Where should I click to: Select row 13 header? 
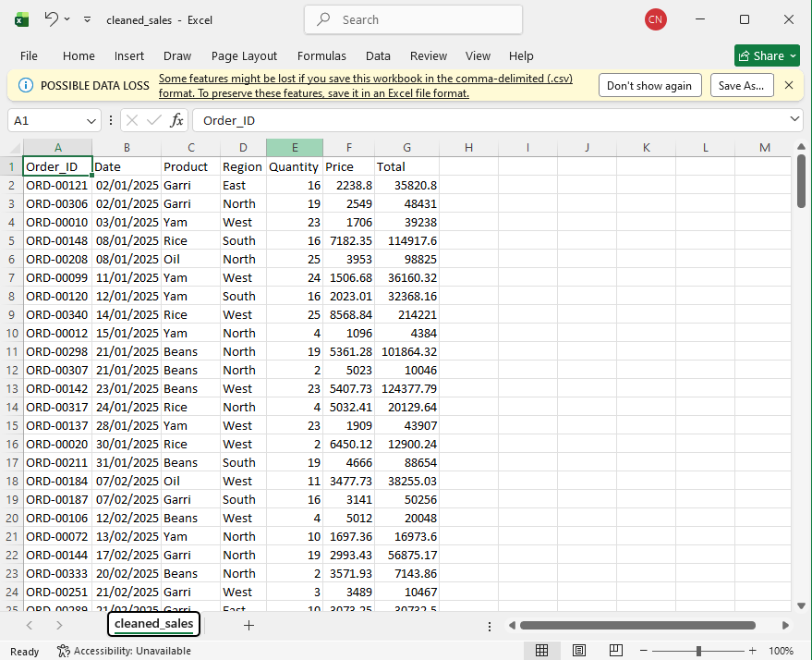pos(12,388)
